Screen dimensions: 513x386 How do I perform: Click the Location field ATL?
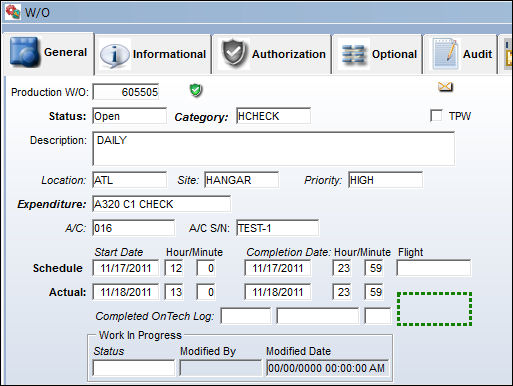130,180
